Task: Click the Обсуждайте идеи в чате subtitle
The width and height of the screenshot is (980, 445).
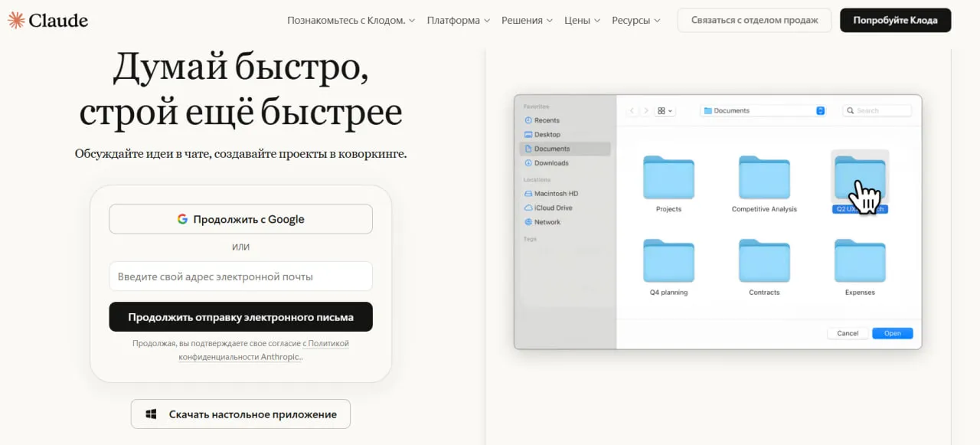Action: (240, 153)
